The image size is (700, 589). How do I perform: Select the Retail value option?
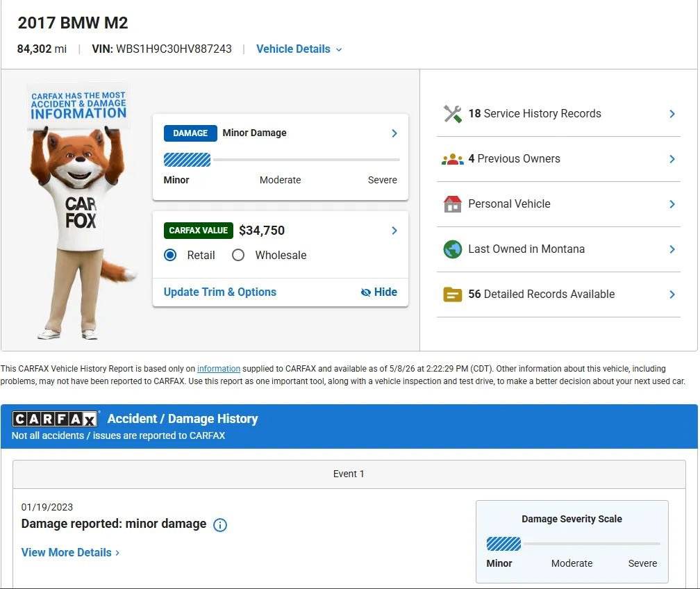click(170, 255)
